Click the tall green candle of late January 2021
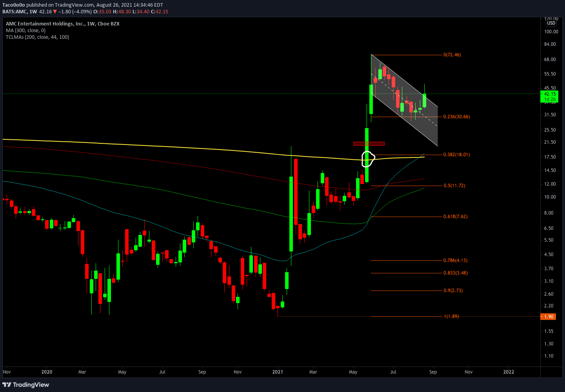 point(291,214)
